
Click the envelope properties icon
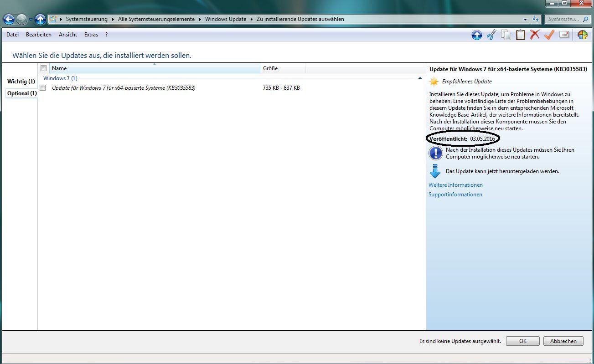tap(564, 35)
